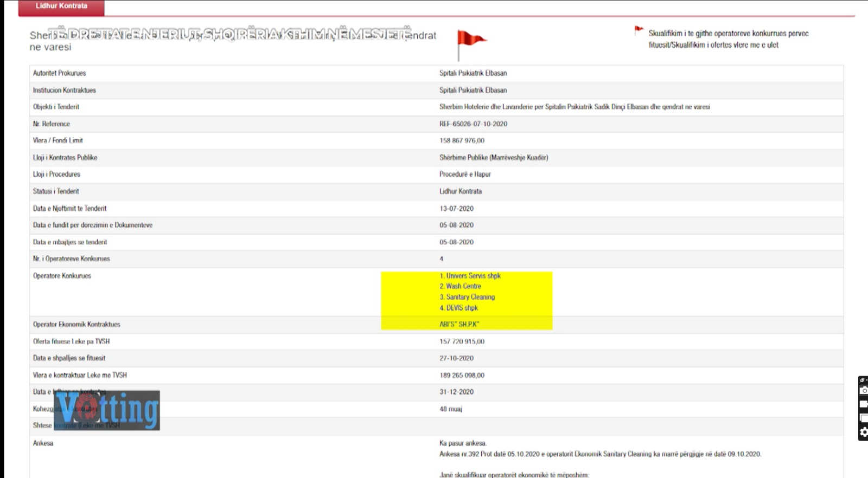Screen dimensions: 868x478
Task: Start recording with the video camera icon
Action: tap(864, 404)
